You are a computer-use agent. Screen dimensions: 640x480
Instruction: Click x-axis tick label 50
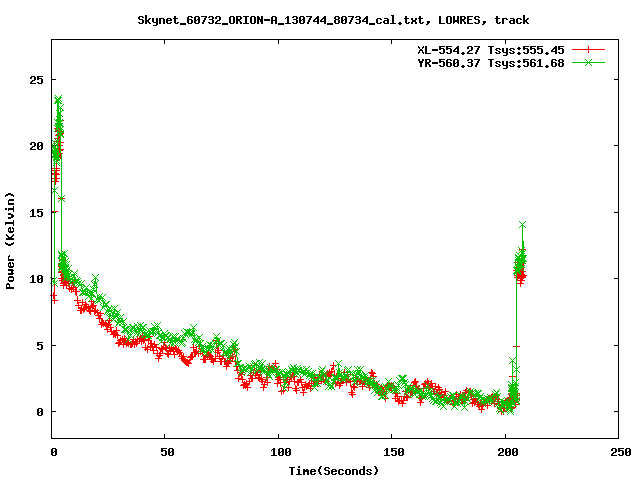[167, 452]
